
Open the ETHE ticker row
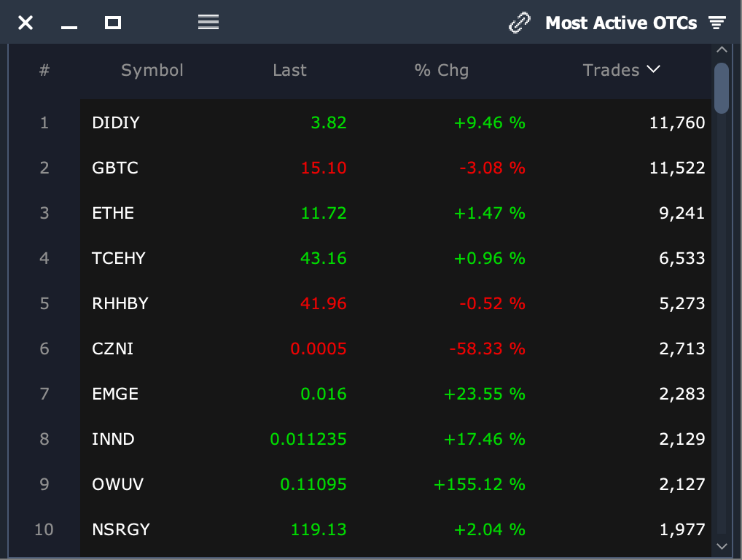[x=113, y=213]
